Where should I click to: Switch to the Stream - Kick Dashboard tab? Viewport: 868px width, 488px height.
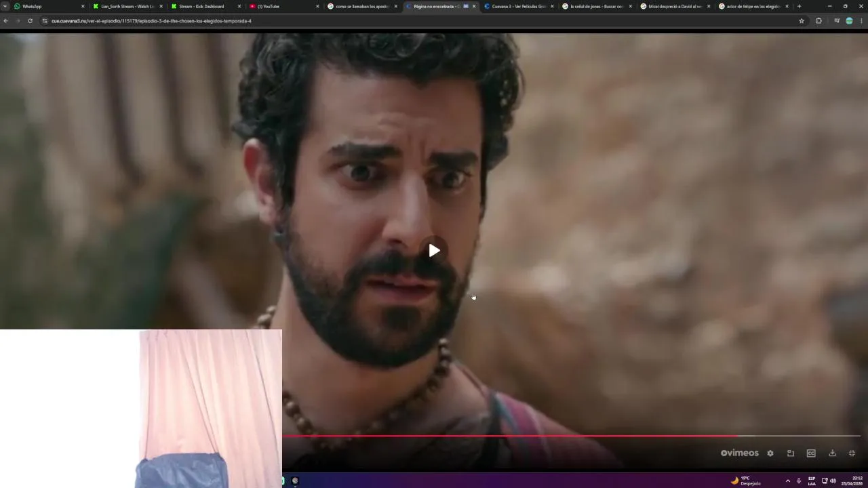pyautogui.click(x=205, y=6)
